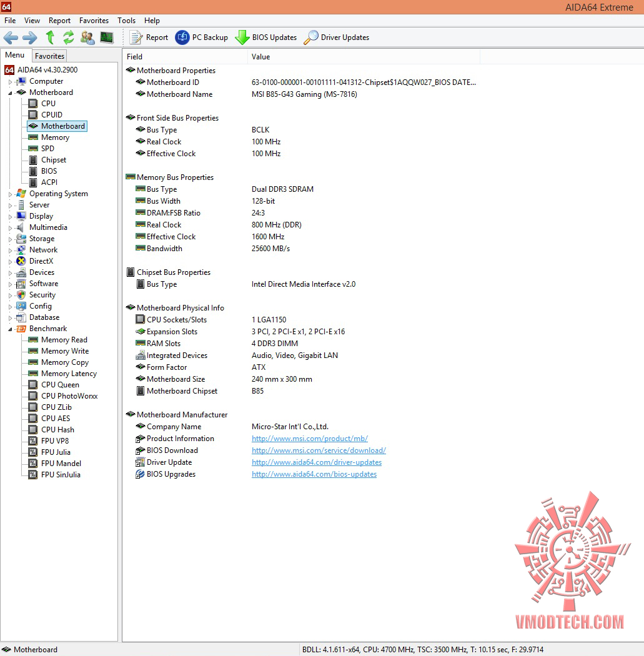The image size is (644, 656).
Task: Click Driver Updates toolbar button
Action: (337, 37)
